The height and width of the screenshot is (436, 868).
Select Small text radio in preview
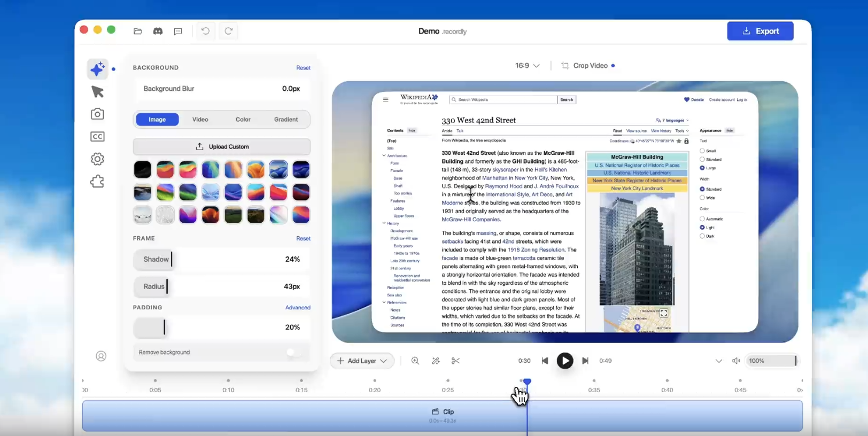pyautogui.click(x=702, y=151)
